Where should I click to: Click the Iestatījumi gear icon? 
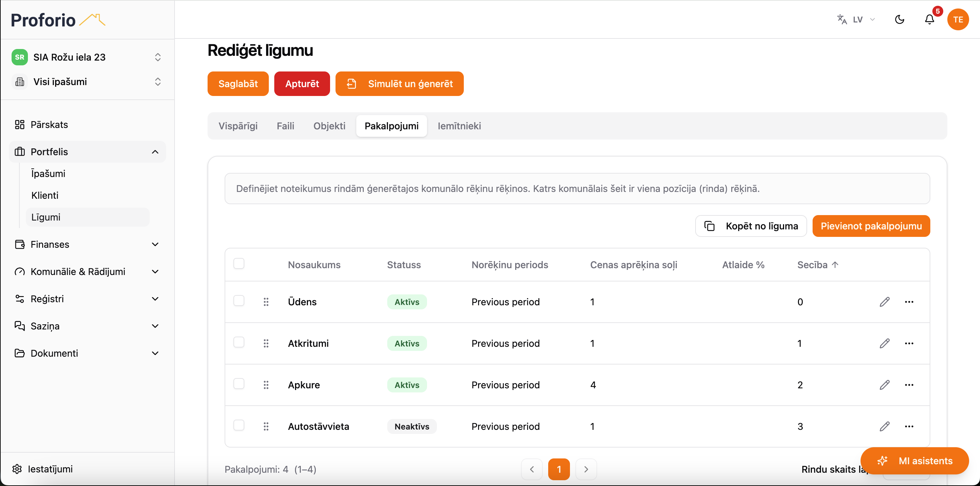(17, 469)
